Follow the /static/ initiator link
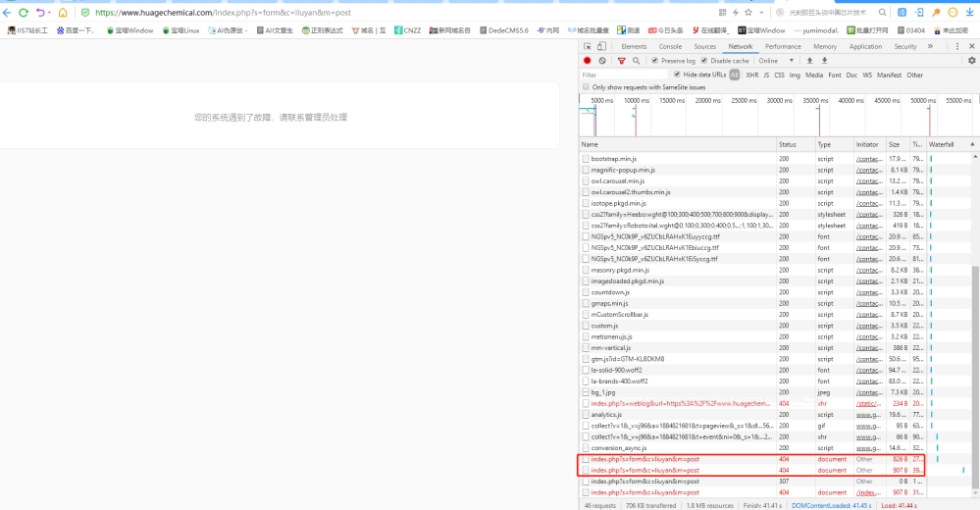 pyautogui.click(x=867, y=403)
